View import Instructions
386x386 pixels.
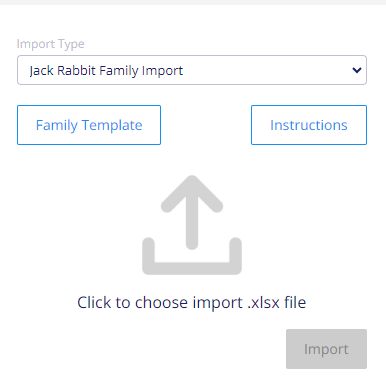click(x=309, y=125)
